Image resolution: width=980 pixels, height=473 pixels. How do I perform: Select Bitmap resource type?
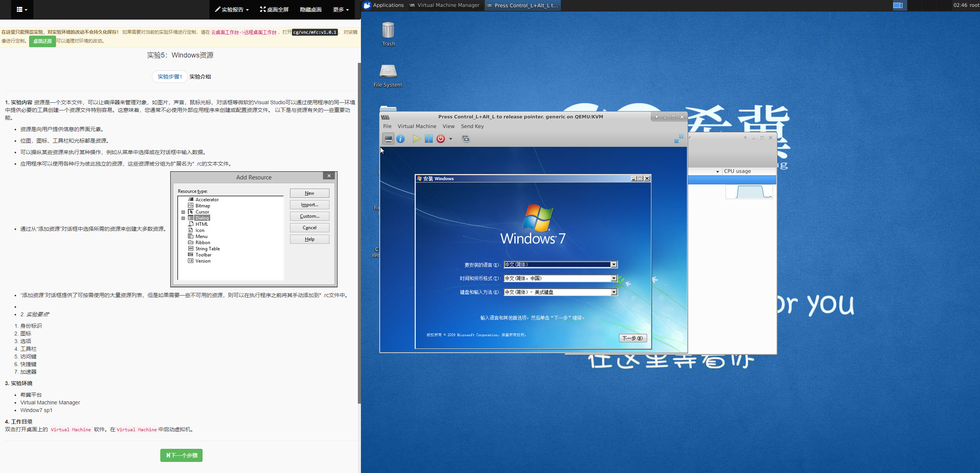click(203, 206)
